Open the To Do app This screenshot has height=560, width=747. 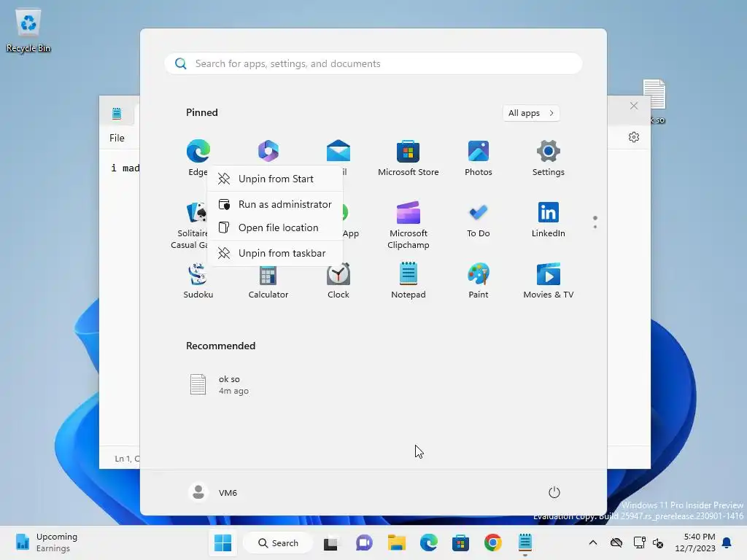click(479, 219)
